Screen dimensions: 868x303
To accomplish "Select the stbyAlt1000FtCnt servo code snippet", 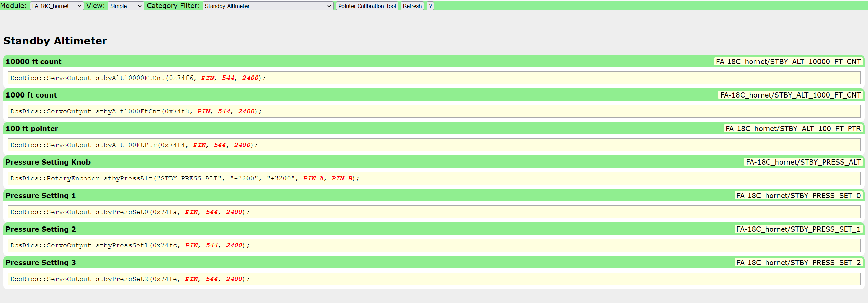I will 434,111.
